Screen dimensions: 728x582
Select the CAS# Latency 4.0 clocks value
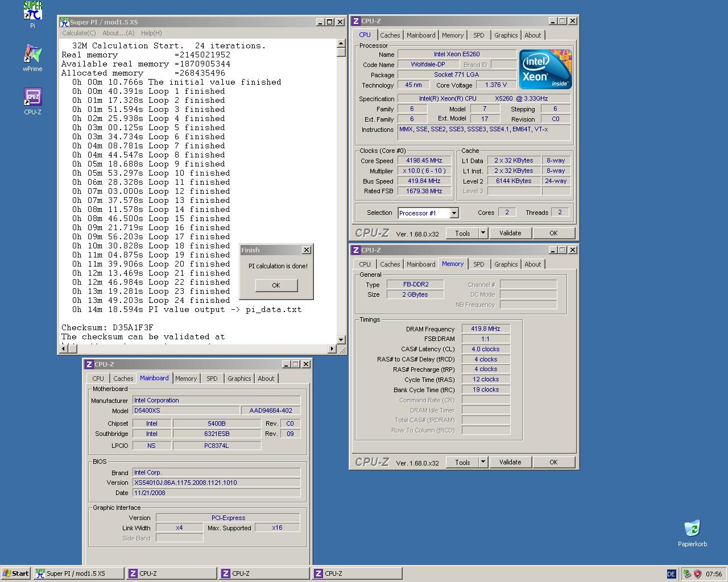tap(486, 349)
